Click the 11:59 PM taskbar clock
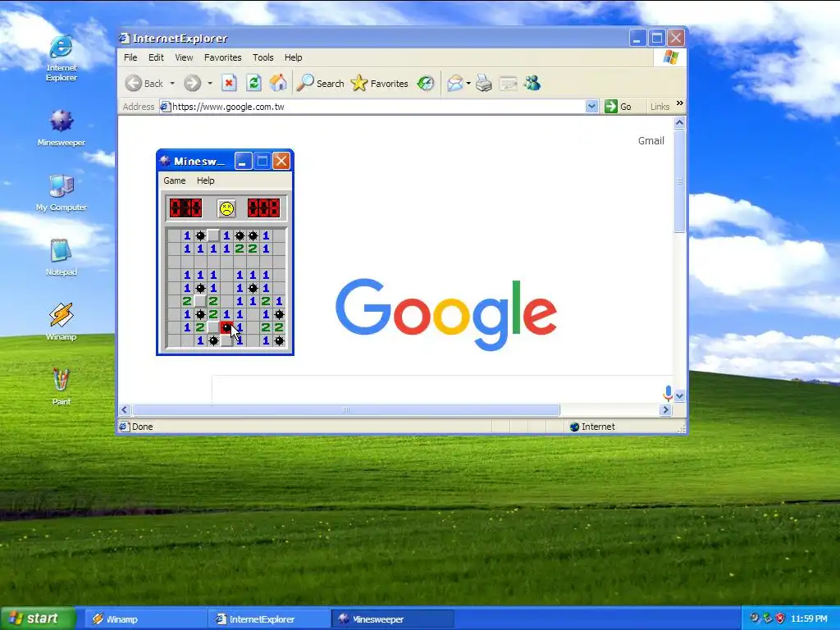The image size is (840, 630). point(809,619)
